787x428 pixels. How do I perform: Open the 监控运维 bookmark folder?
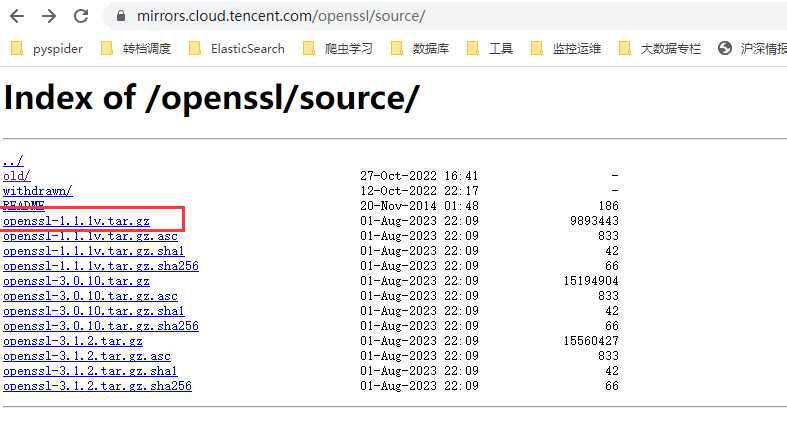pyautogui.click(x=566, y=49)
